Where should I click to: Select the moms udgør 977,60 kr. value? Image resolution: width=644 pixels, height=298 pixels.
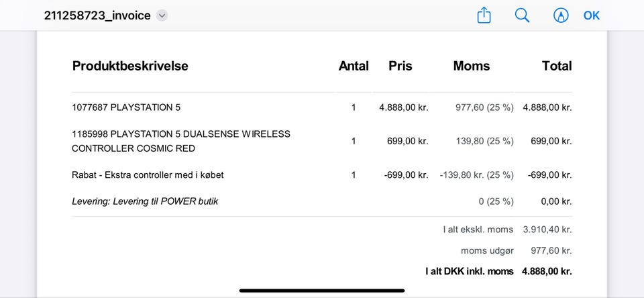tap(547, 250)
